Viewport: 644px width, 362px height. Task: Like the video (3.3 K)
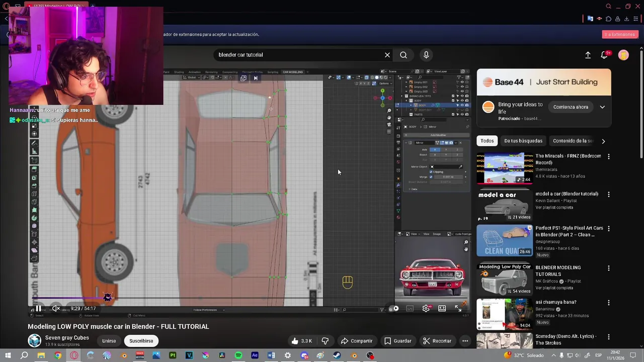(x=301, y=341)
